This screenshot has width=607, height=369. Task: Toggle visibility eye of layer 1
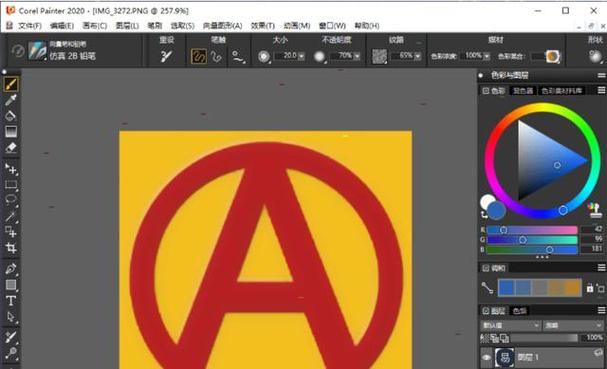[486, 357]
